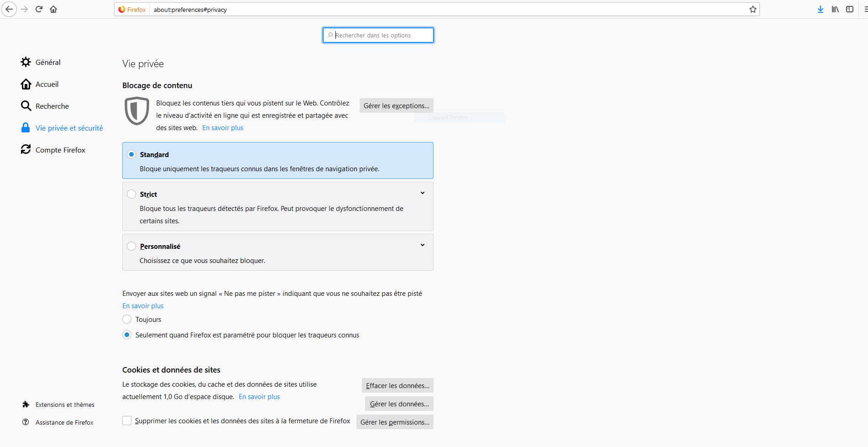868x447 pixels.
Task: Select Seulement quand Firefox est paramétré option
Action: click(x=127, y=335)
